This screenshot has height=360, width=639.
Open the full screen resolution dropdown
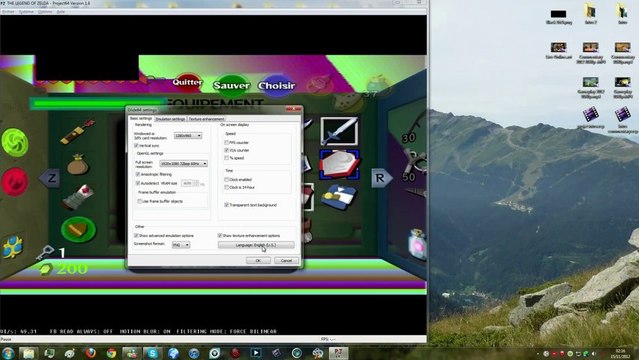pyautogui.click(x=183, y=163)
